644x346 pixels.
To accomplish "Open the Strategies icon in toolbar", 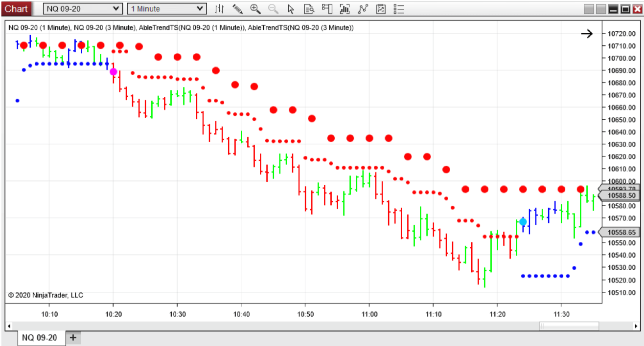I will [x=363, y=9].
